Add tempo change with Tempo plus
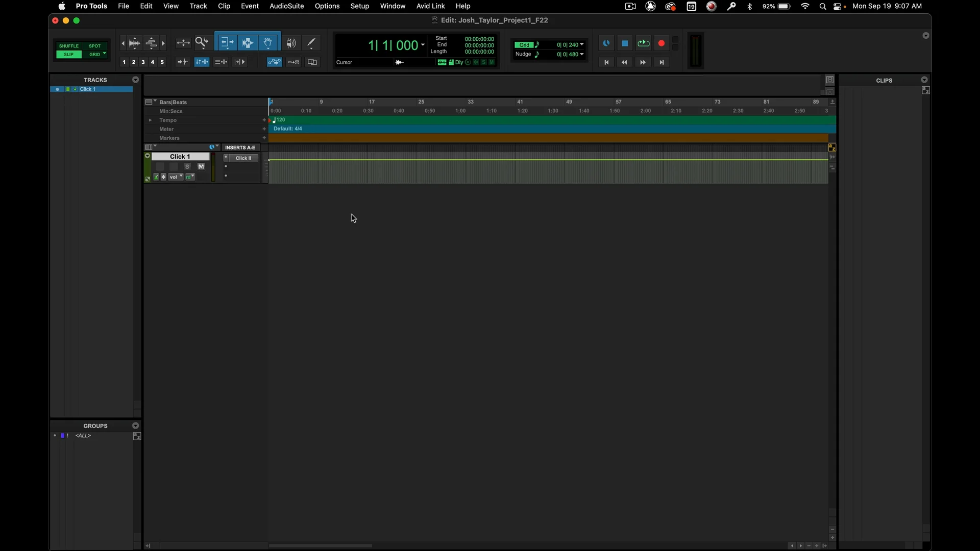The height and width of the screenshot is (551, 980). pyautogui.click(x=264, y=120)
